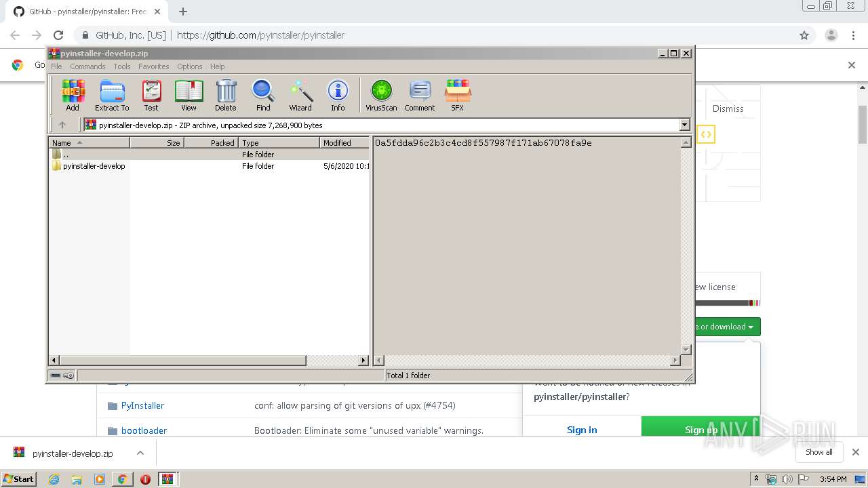Image resolution: width=868 pixels, height=488 pixels.
Task: Expand pyinstaller-develop.zip download options chevron
Action: coord(140,453)
